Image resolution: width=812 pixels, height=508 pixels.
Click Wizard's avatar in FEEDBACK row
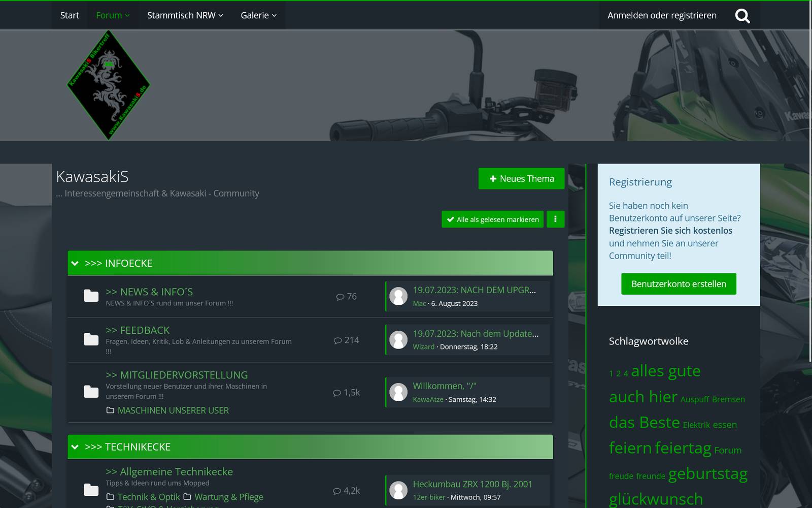click(398, 340)
